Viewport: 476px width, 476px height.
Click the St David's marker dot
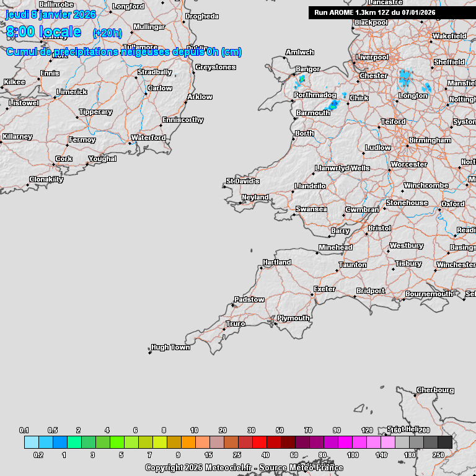tap(224, 187)
